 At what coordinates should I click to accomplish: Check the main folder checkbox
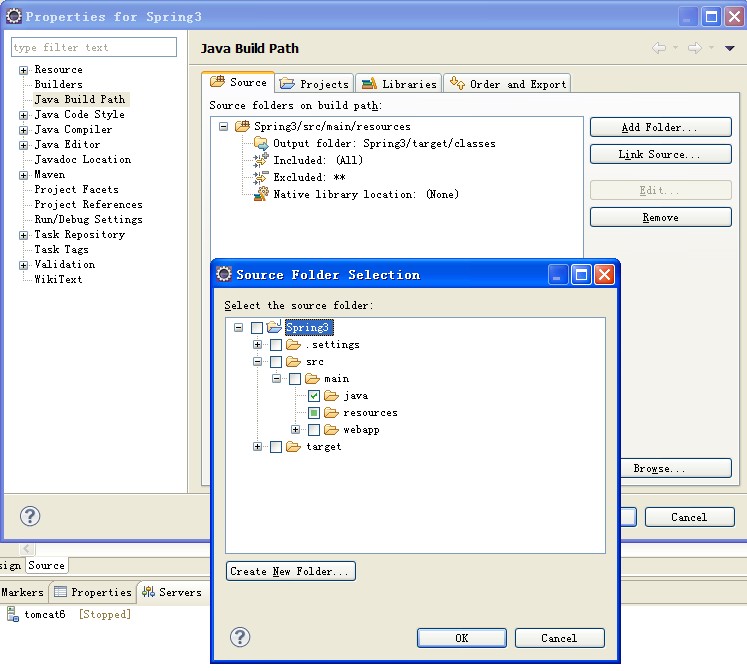click(x=295, y=379)
